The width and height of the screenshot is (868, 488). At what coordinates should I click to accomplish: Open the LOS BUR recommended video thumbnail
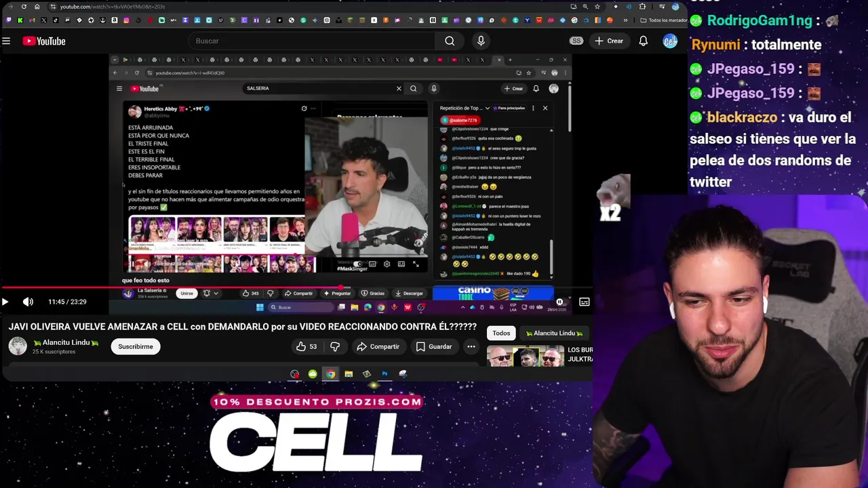[x=526, y=357]
